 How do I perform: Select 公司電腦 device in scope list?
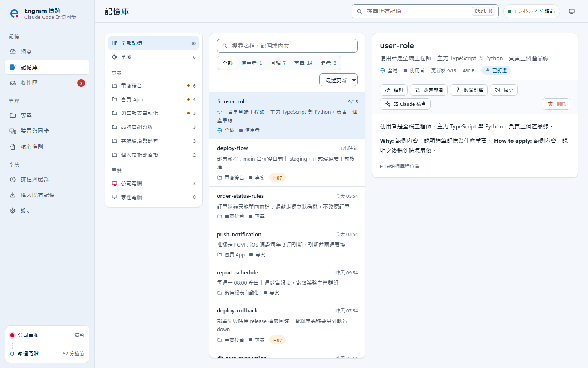(x=154, y=184)
